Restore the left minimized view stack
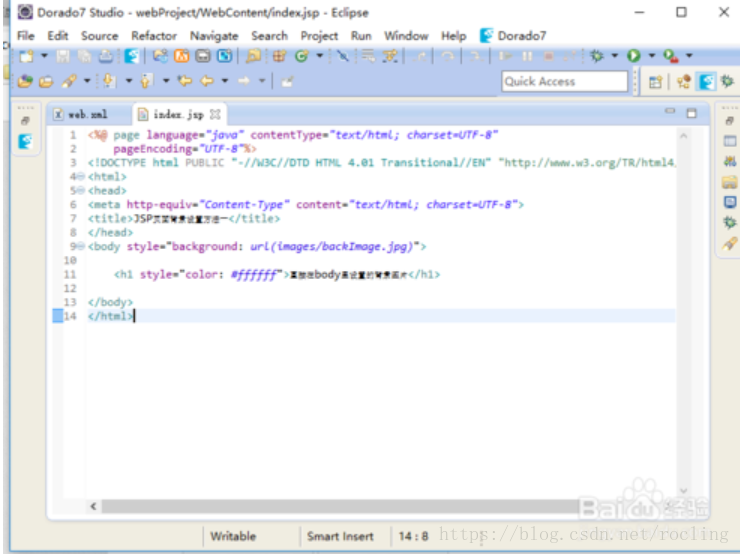Viewport: 740px width, 554px height. click(x=25, y=121)
